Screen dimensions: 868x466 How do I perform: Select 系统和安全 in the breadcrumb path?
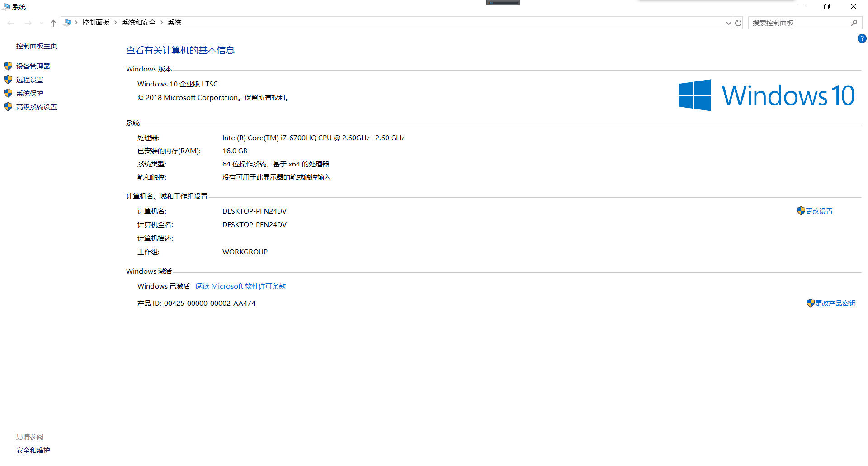138,23
